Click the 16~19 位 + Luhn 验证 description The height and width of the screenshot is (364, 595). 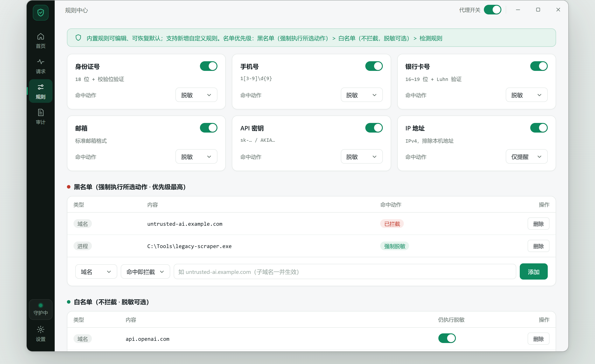pyautogui.click(x=433, y=79)
